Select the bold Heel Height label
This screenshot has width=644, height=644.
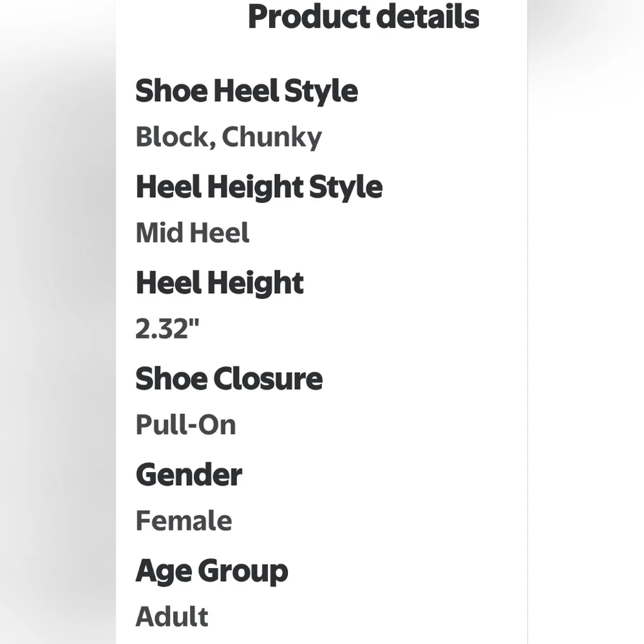pos(219,283)
